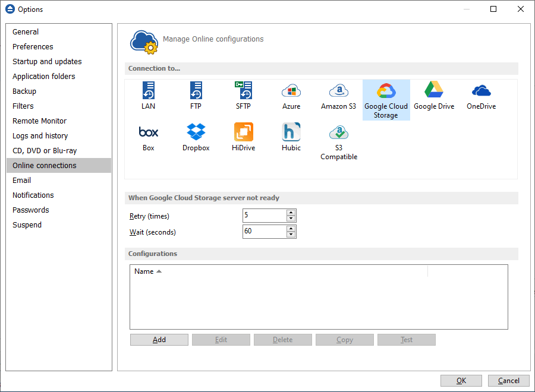Image resolution: width=535 pixels, height=392 pixels.
Task: Click the Edit configuration button
Action: click(221, 340)
